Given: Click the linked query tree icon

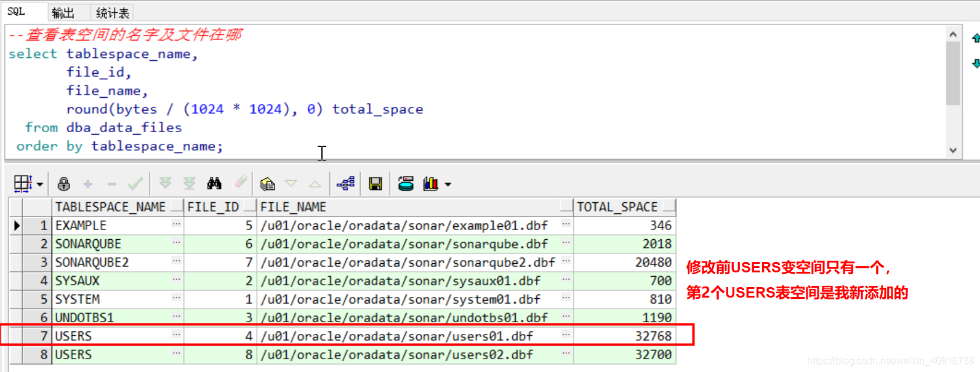Looking at the screenshot, I should point(346,183).
